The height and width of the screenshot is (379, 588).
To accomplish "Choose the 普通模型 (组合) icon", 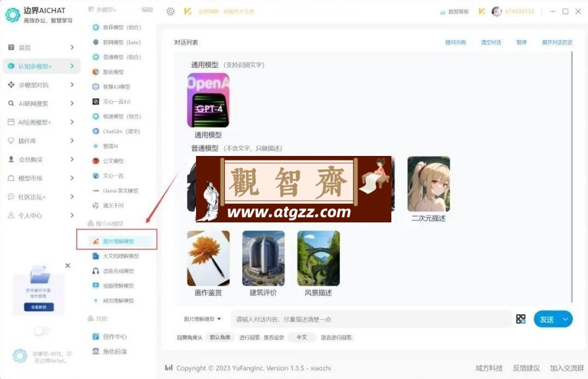I will (95, 57).
